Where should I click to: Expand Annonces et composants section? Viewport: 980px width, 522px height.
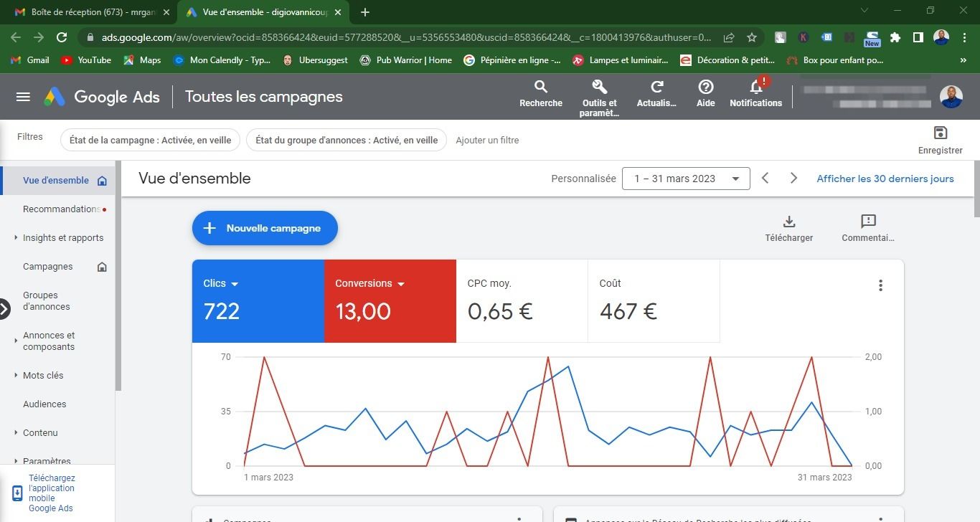click(16, 341)
